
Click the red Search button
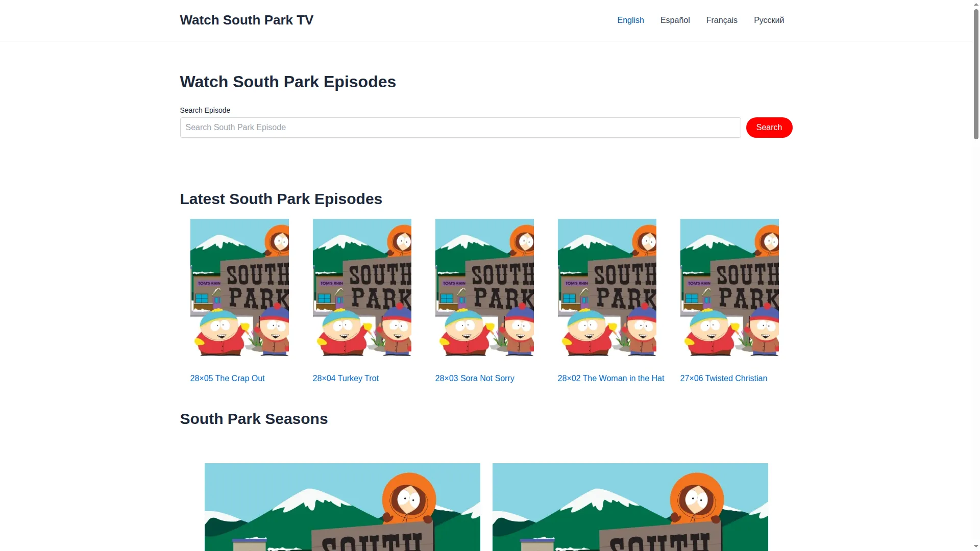pyautogui.click(x=769, y=128)
